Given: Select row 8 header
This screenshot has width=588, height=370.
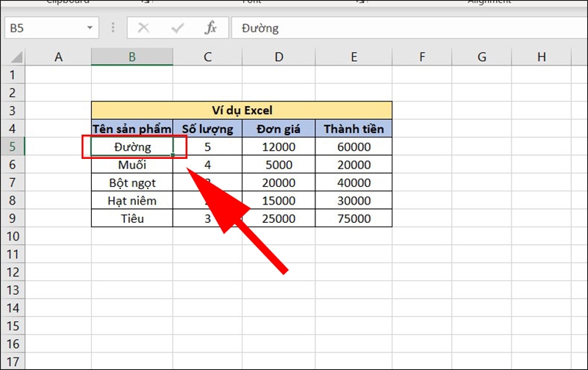Looking at the screenshot, I should tap(12, 200).
